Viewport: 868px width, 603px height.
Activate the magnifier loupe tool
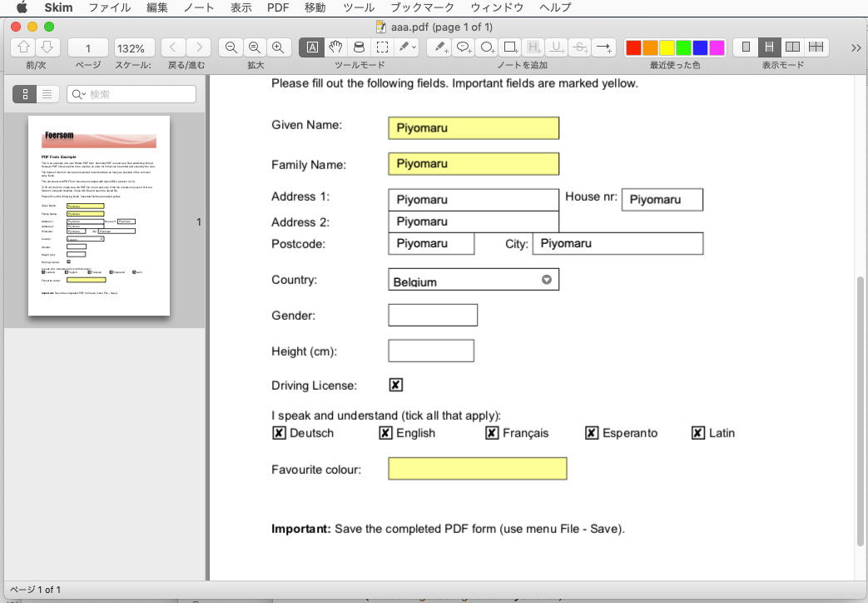click(x=358, y=47)
